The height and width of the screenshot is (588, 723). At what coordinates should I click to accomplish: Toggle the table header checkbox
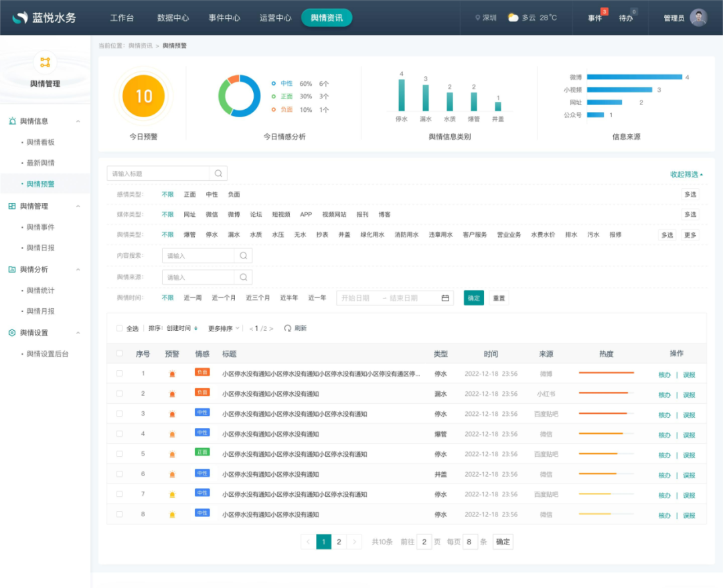click(x=119, y=353)
